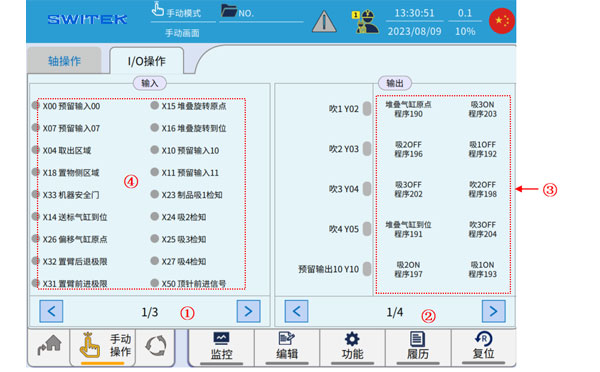Image resolution: width=600 pixels, height=372 pixels.
Task: Open the warning triangle alarm icon
Action: coord(324,21)
